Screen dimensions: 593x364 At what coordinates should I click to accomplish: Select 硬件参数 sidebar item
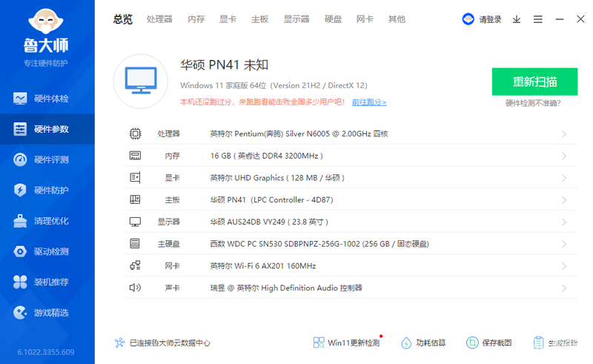point(47,129)
